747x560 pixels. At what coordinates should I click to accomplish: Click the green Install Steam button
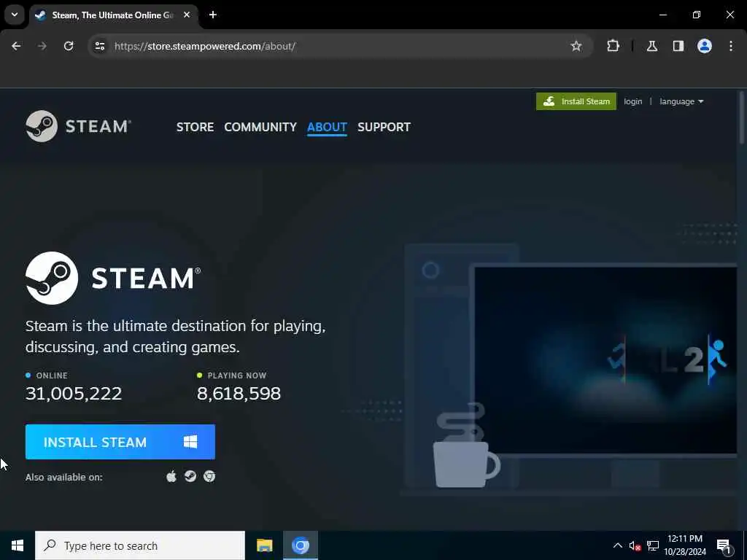tap(576, 101)
